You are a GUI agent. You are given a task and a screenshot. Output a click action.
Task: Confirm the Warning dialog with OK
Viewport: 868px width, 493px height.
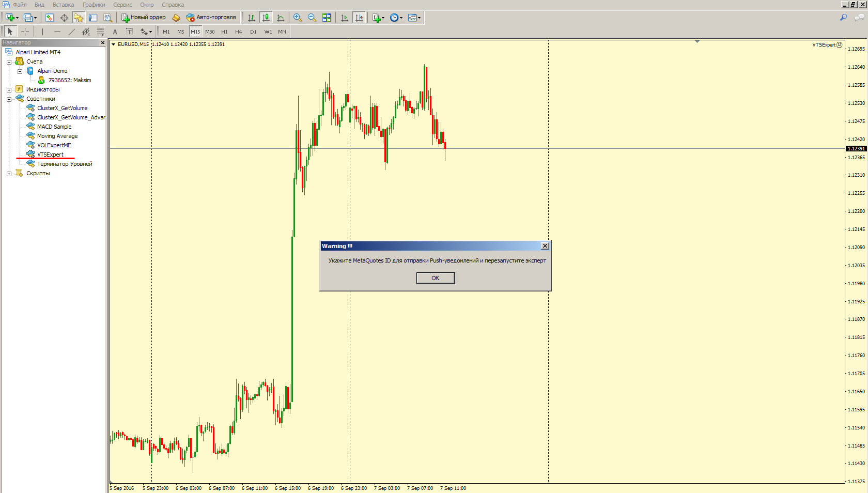pyautogui.click(x=436, y=278)
